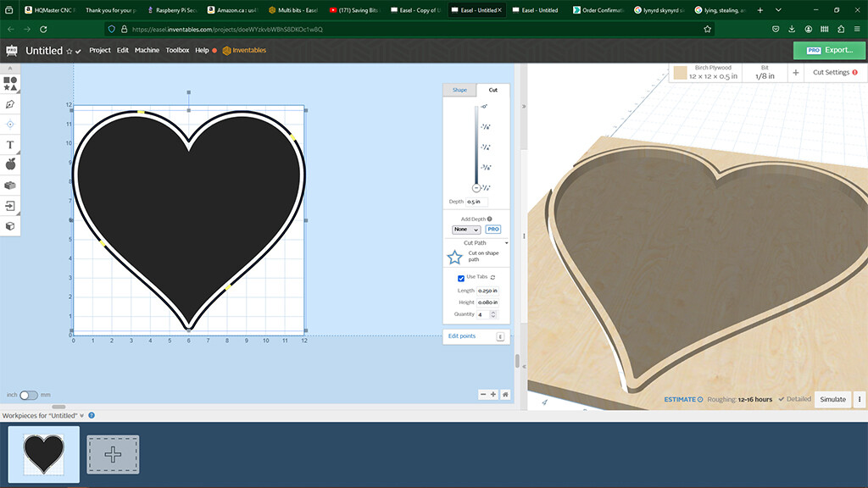Select the Text tool
This screenshot has width=868, height=488.
pos(10,145)
